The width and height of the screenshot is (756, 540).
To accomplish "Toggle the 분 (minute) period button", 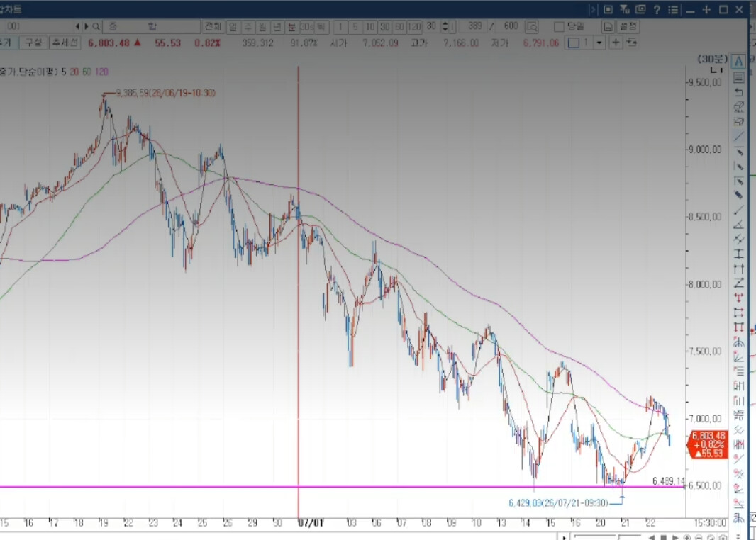I will click(291, 26).
